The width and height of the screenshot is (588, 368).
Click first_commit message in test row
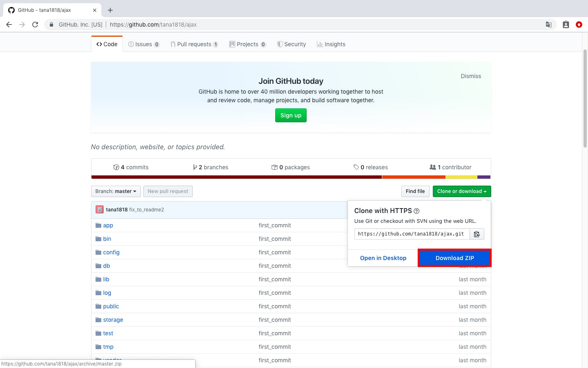click(275, 333)
